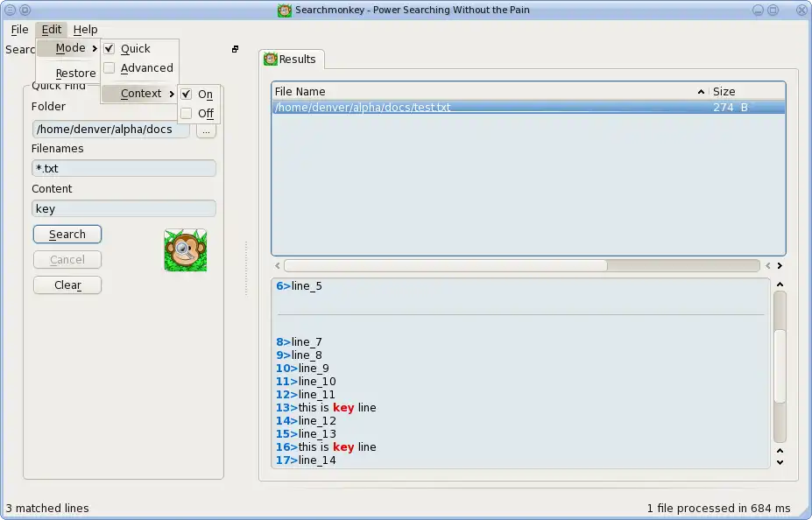Click the Searchmonkey title bar app icon
The image size is (812, 520).
(x=285, y=10)
